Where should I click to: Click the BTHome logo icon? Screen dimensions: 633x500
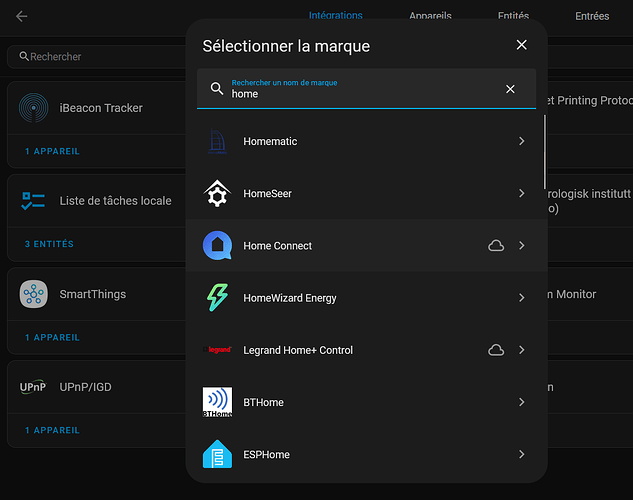217,402
